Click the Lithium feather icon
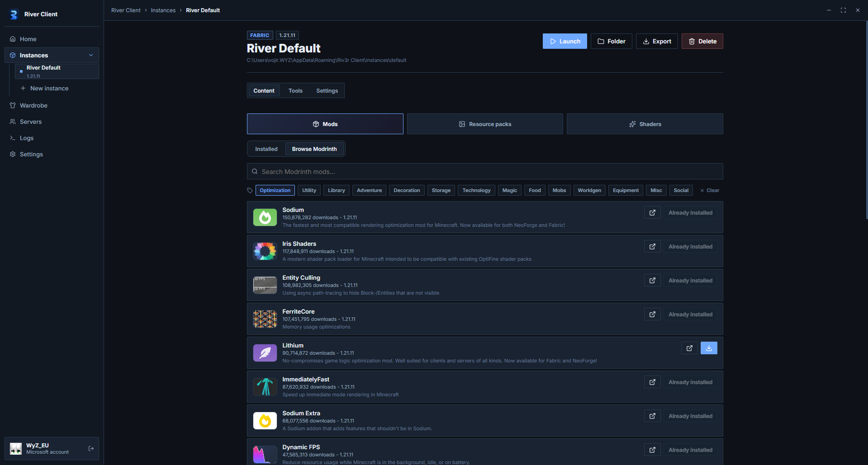 tap(265, 353)
